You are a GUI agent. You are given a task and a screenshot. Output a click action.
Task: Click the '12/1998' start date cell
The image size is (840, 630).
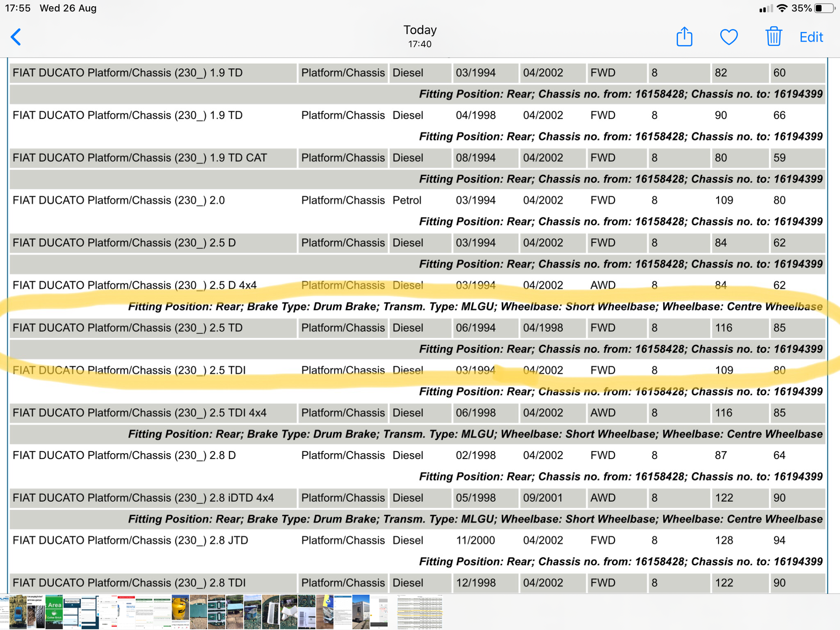[x=476, y=583]
